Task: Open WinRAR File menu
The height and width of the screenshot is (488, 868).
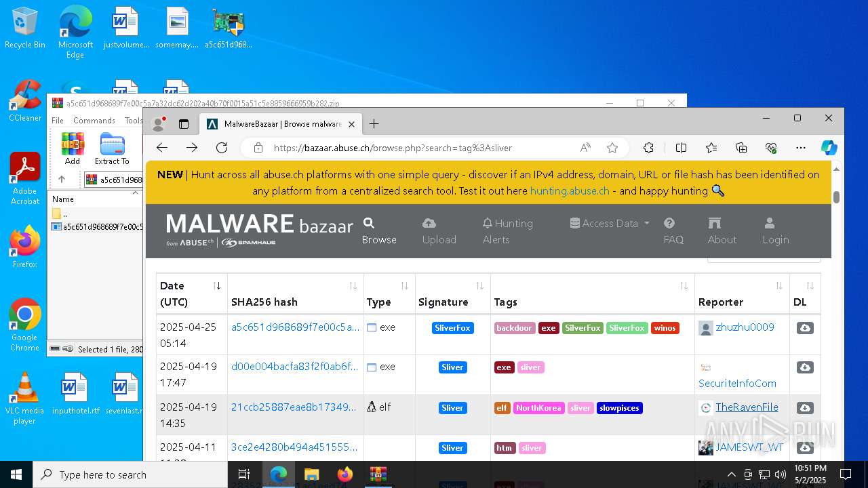Action: click(x=58, y=120)
